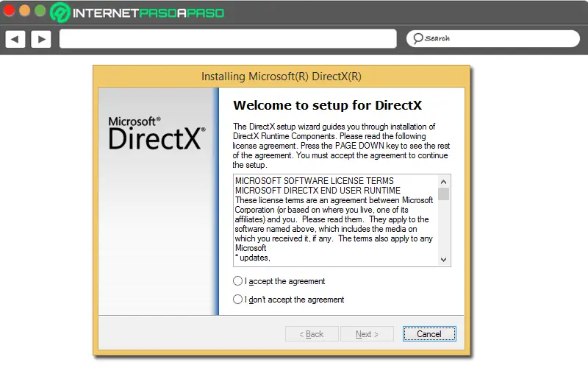Select "I don't accept the agreement" option

pos(237,300)
